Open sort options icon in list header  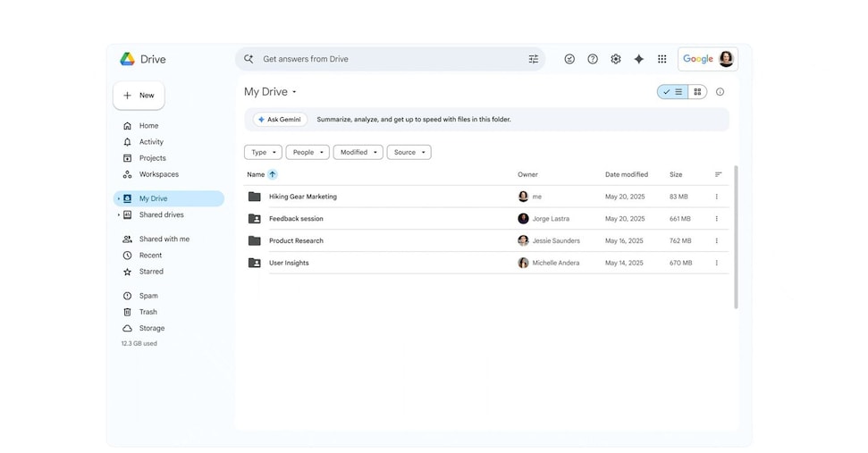tap(718, 175)
